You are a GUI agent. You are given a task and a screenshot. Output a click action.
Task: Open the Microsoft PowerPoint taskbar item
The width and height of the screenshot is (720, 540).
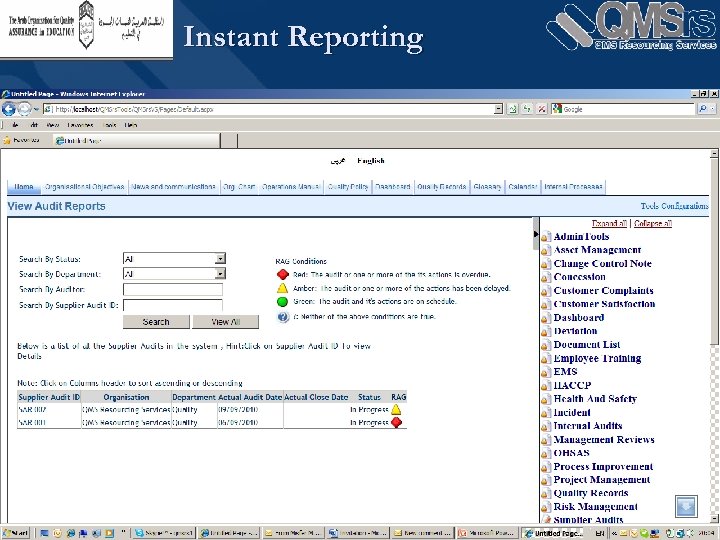(x=488, y=533)
